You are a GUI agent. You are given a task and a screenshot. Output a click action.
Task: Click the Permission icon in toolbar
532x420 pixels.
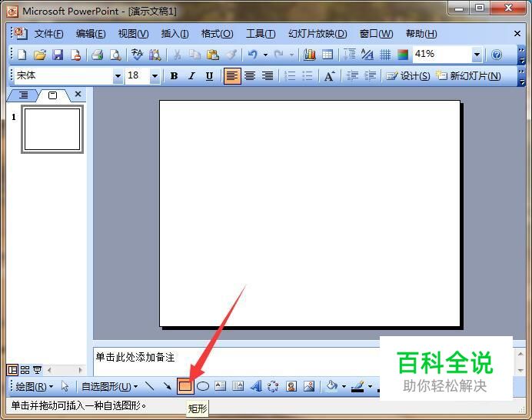tap(75, 55)
